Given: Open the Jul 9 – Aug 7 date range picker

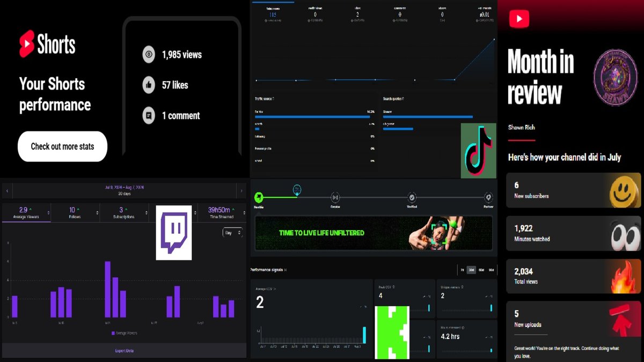Looking at the screenshot, I should [124, 190].
